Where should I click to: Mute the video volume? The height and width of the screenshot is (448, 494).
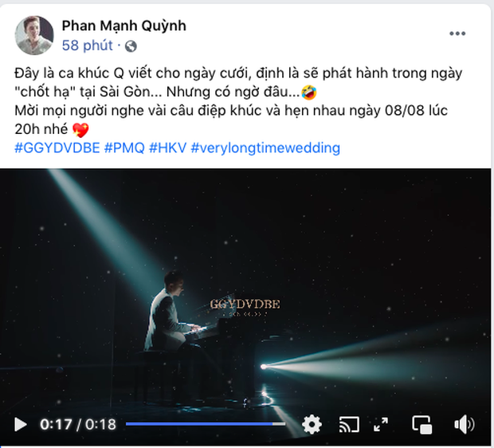(x=464, y=424)
